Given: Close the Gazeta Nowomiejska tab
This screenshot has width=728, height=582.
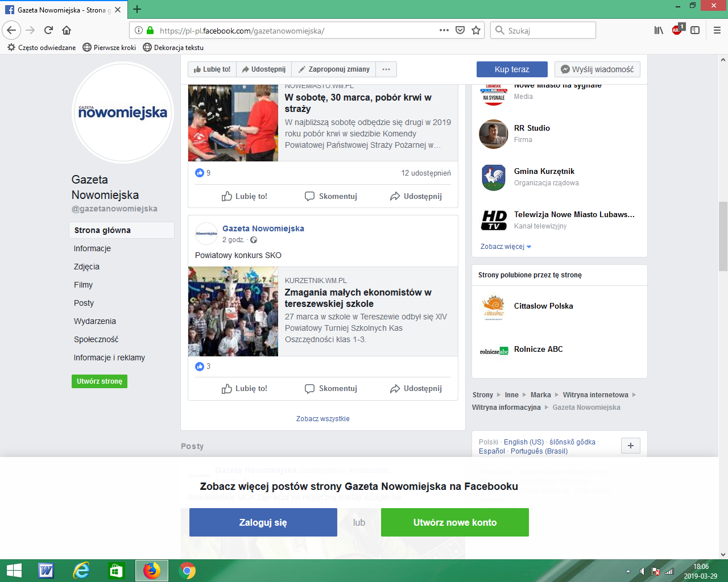Looking at the screenshot, I should (x=118, y=10).
